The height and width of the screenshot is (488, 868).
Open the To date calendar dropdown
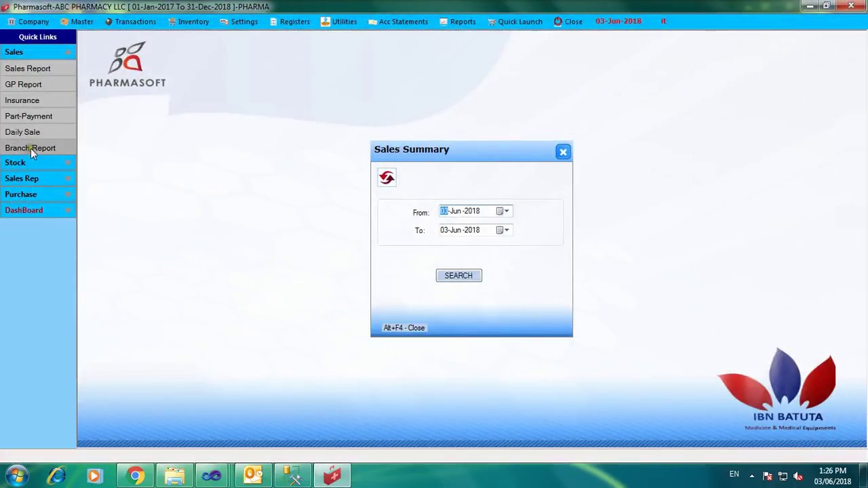[502, 230]
